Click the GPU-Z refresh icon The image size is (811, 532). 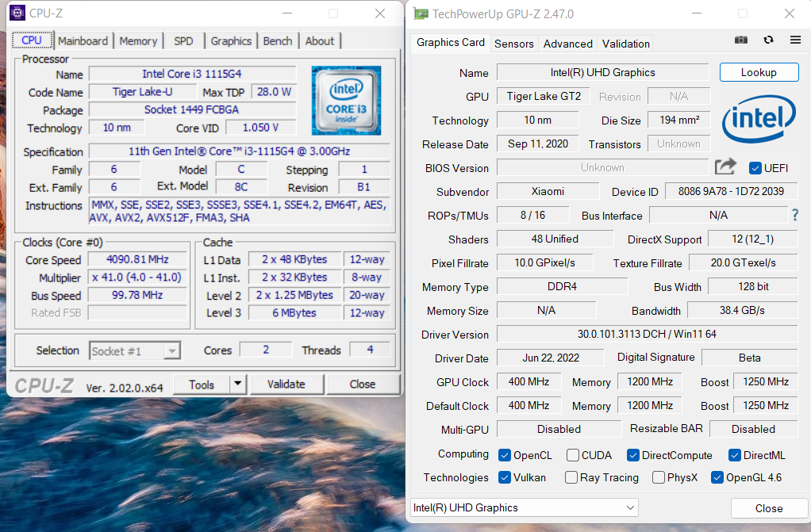[x=768, y=40]
